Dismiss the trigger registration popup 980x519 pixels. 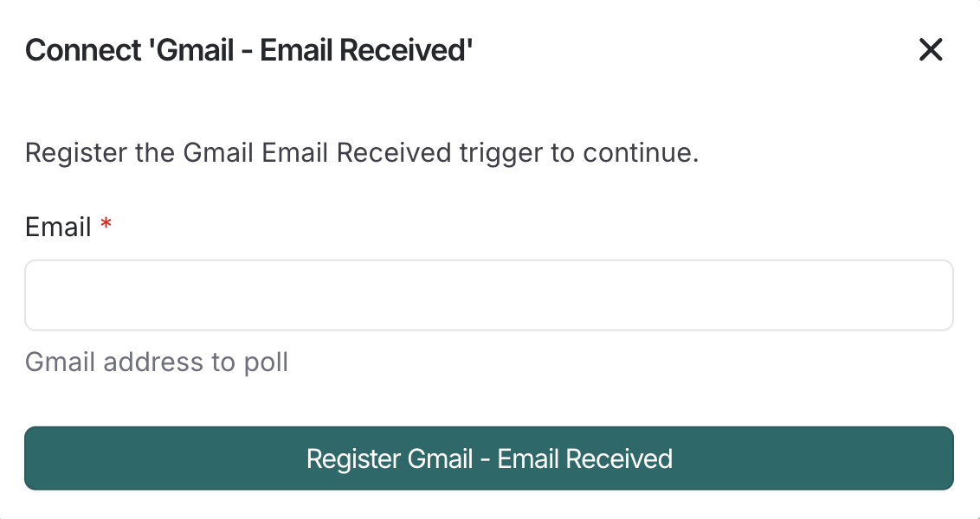tap(931, 50)
